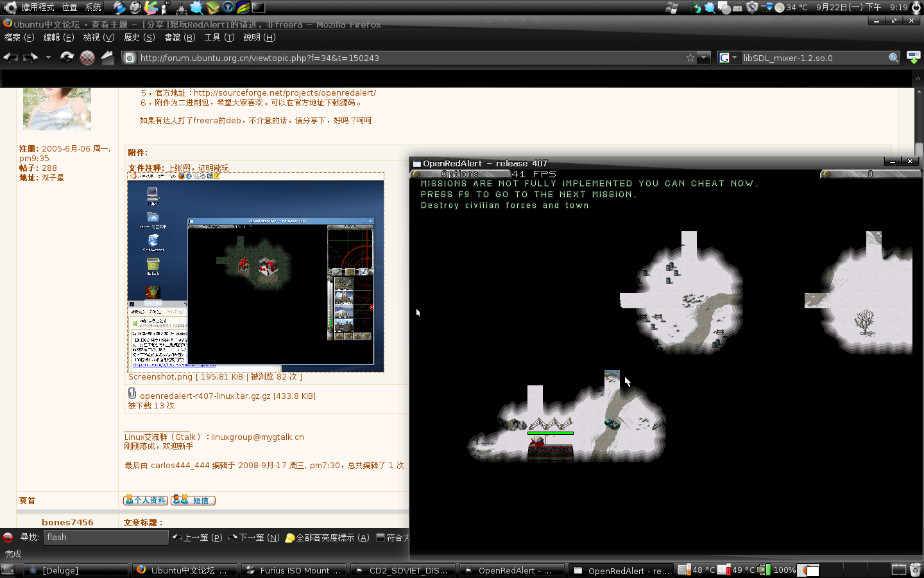Expand the URL bar history dropdown
The image size is (924, 578).
point(704,58)
